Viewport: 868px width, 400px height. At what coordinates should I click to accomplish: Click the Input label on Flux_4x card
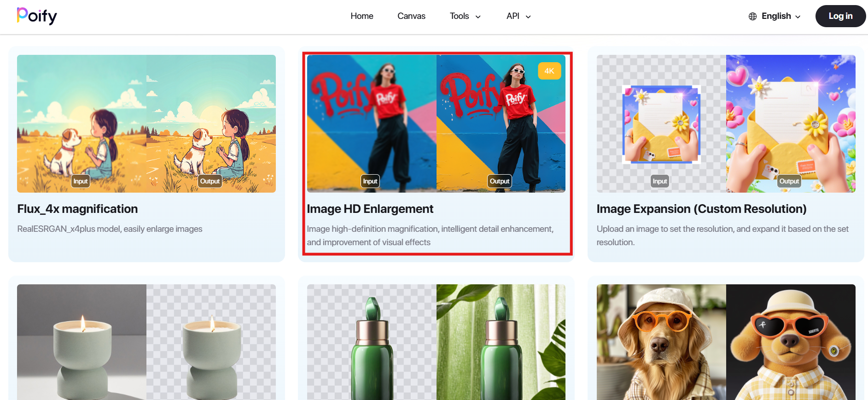click(x=81, y=181)
